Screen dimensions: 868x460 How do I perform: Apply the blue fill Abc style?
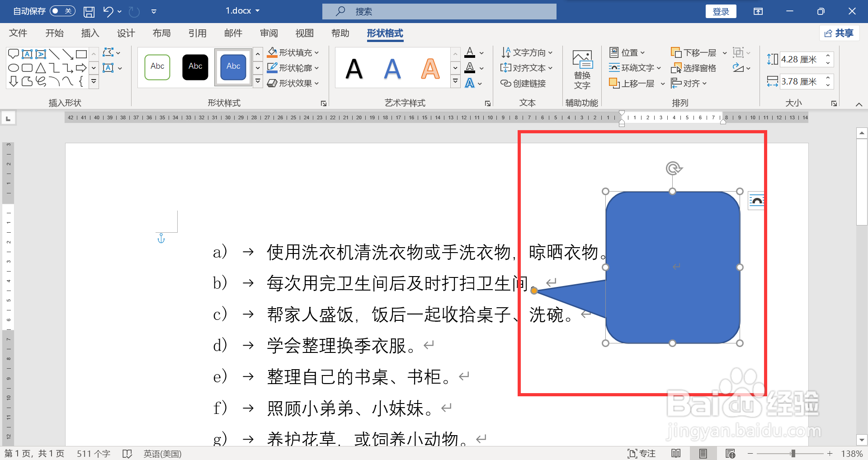[x=233, y=67]
